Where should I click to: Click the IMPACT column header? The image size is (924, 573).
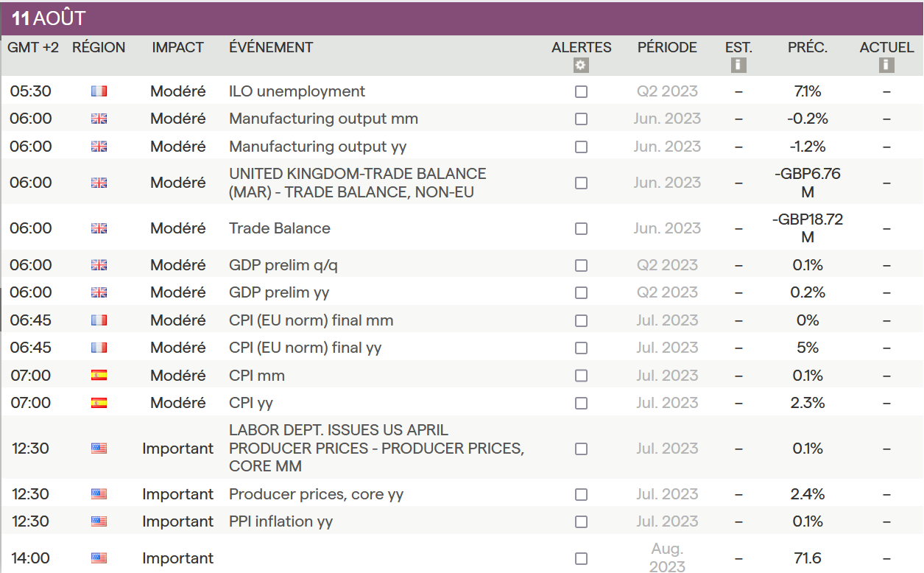click(x=177, y=47)
